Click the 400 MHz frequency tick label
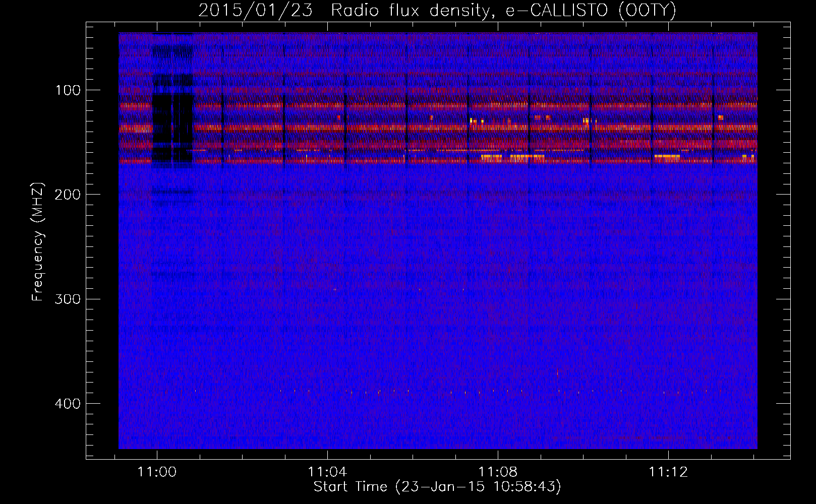 [x=68, y=404]
